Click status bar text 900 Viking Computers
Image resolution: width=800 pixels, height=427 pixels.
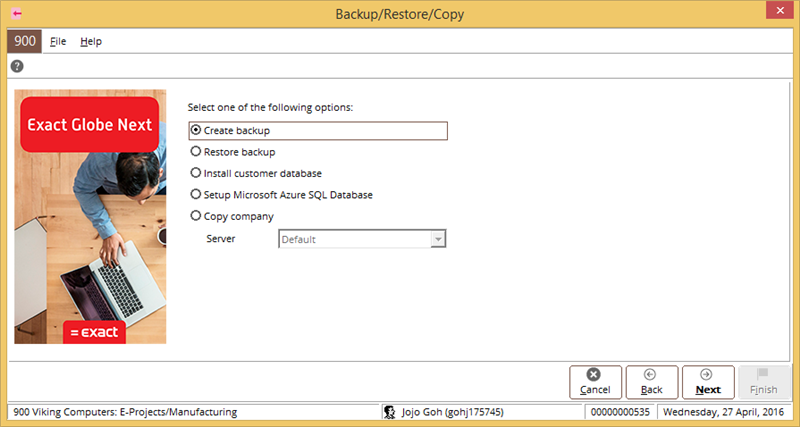125,412
